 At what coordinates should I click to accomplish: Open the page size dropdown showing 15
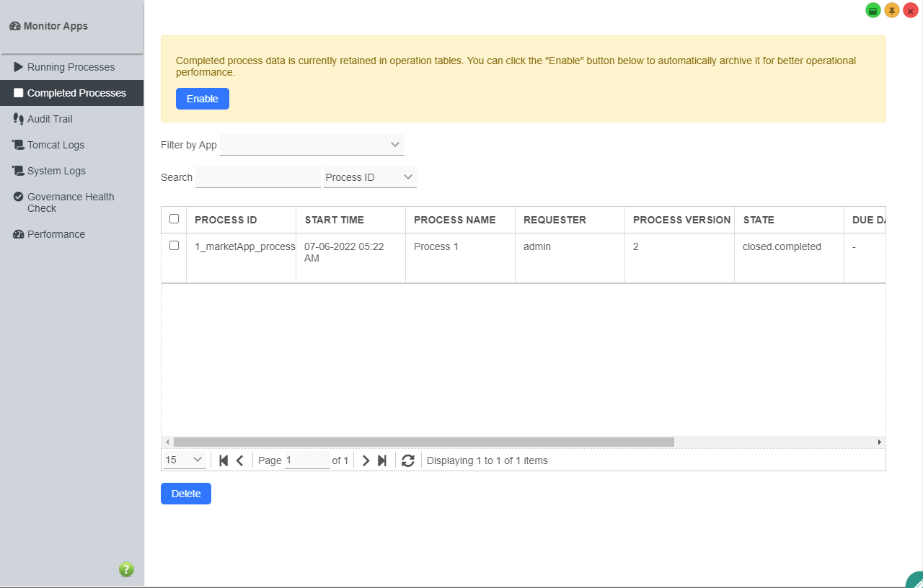point(184,460)
